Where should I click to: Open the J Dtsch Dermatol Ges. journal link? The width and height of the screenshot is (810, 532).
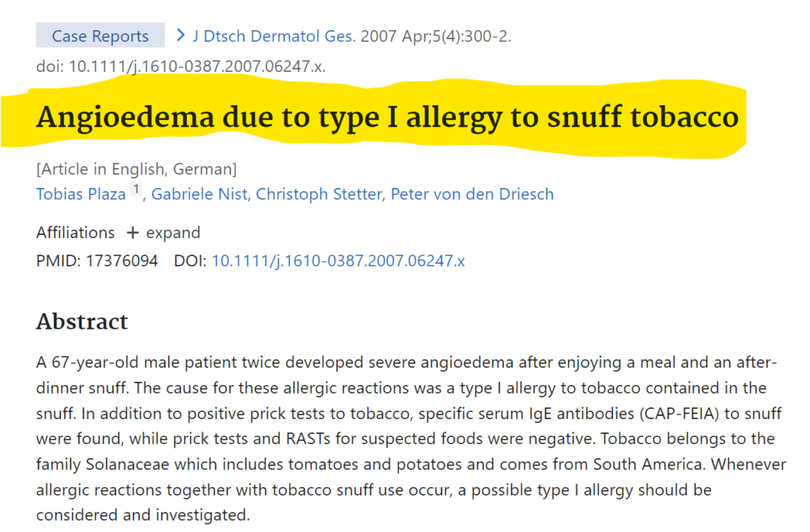click(274, 36)
